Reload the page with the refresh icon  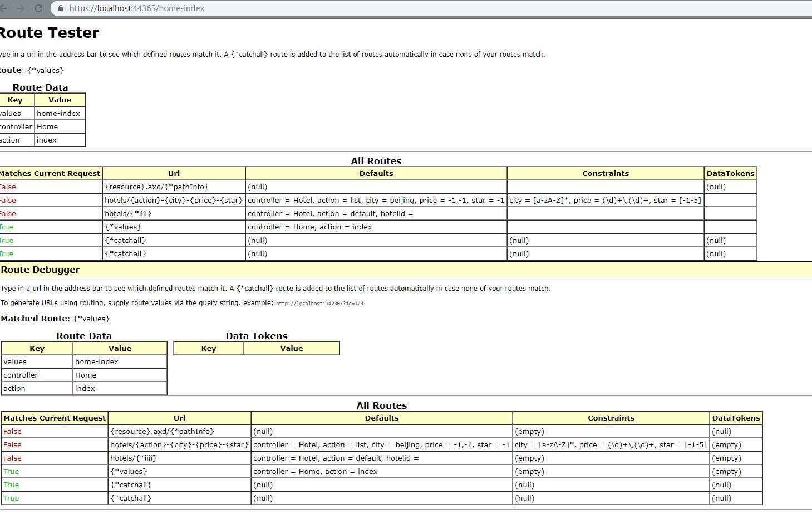click(x=38, y=8)
